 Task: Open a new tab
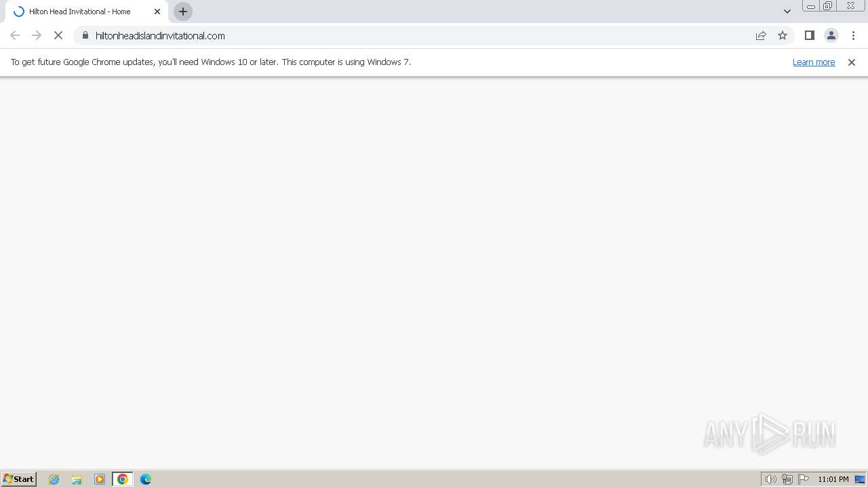[x=183, y=12]
